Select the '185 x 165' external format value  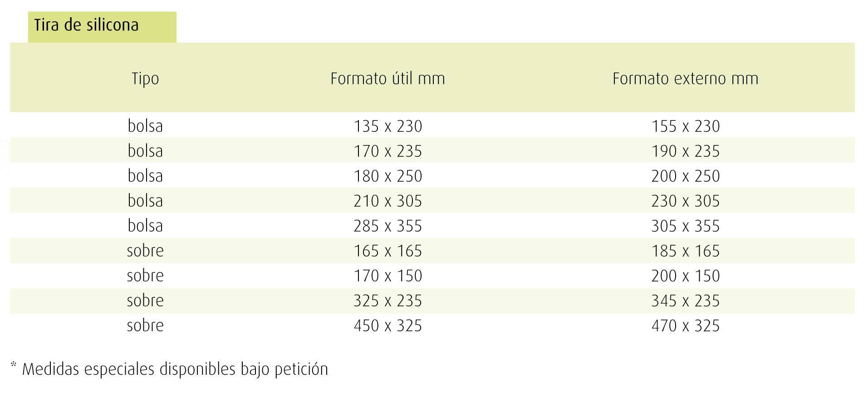(x=685, y=251)
